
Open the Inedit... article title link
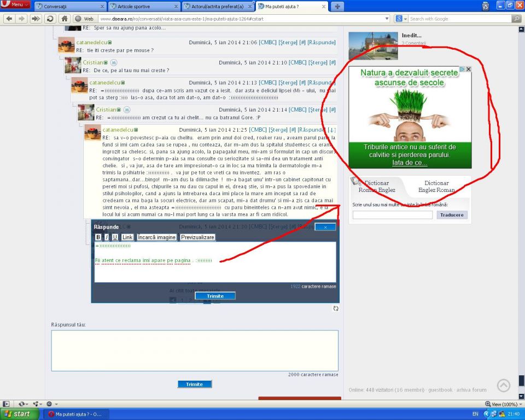(411, 35)
